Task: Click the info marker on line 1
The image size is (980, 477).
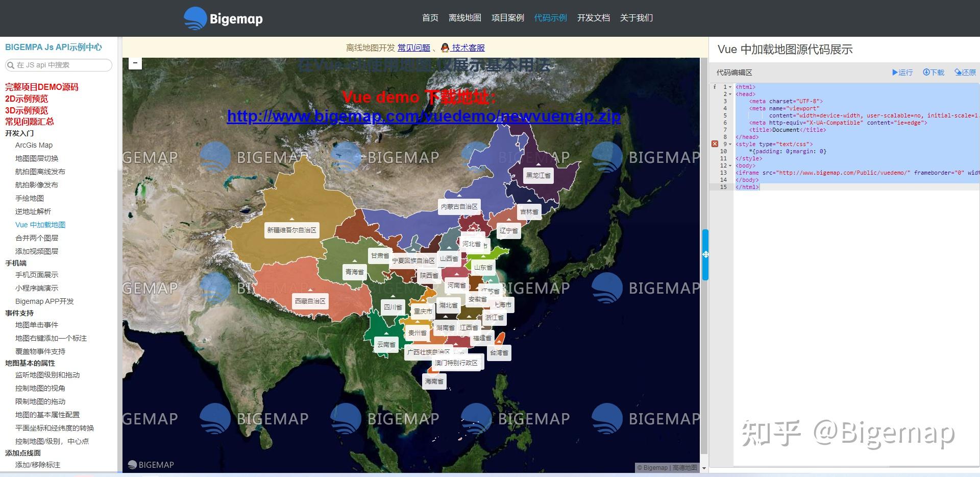Action: tap(715, 87)
